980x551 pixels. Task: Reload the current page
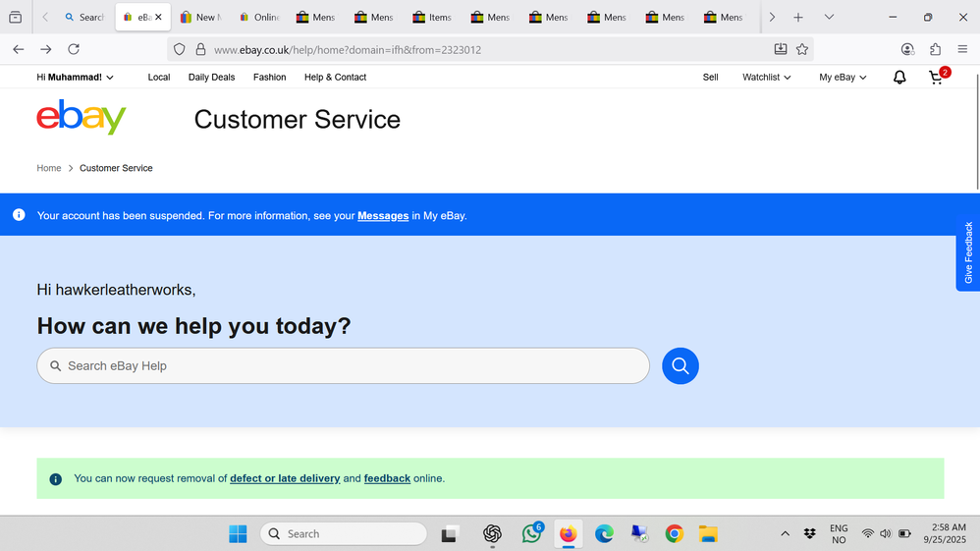(74, 49)
